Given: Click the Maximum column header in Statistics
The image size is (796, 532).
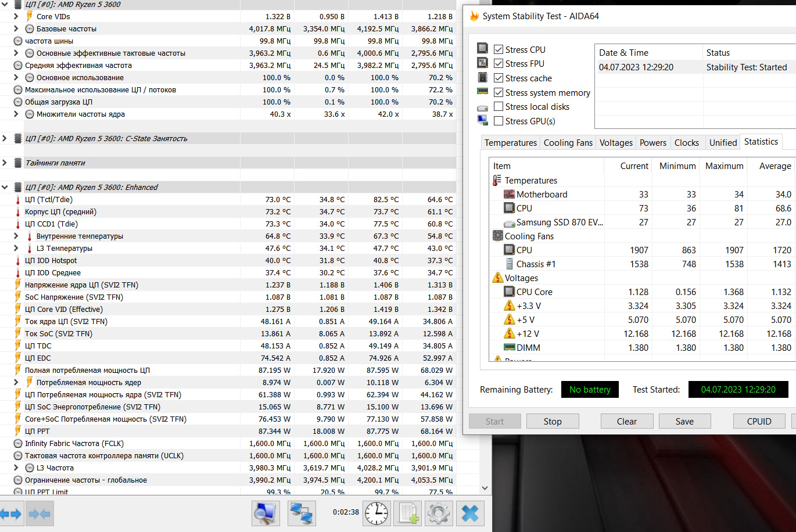Looking at the screenshot, I should 725,166.
